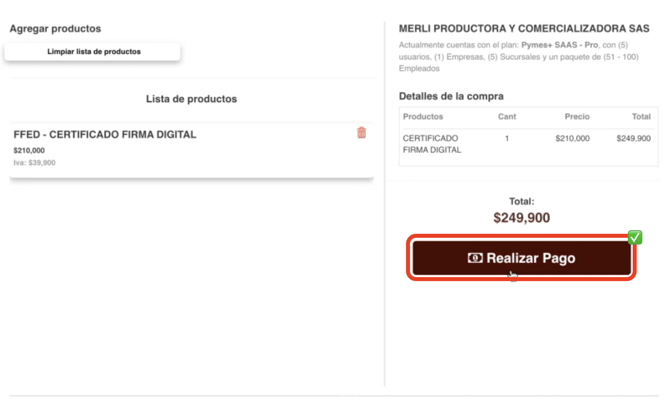Click the Productos column header
The height and width of the screenshot is (401, 670).
[423, 117]
